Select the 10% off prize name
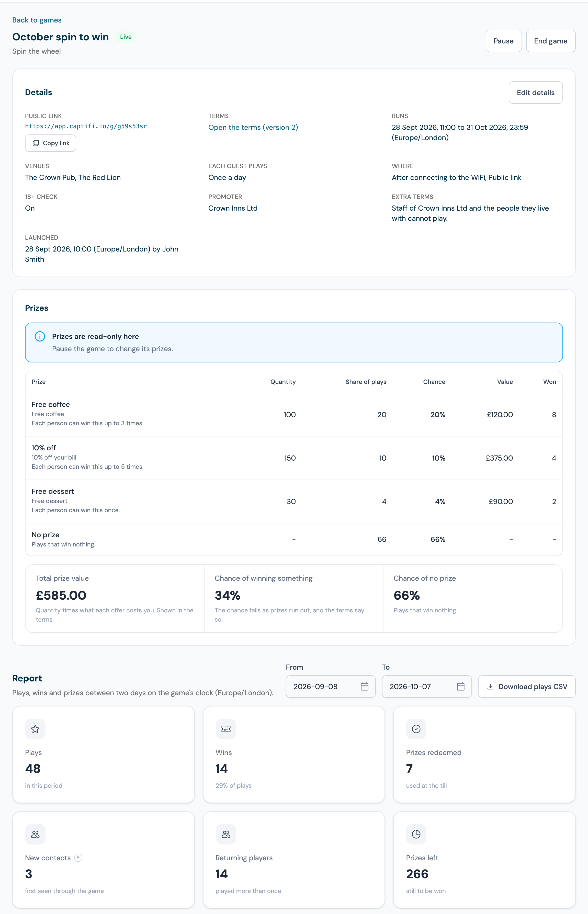588x914 pixels. [x=43, y=448]
